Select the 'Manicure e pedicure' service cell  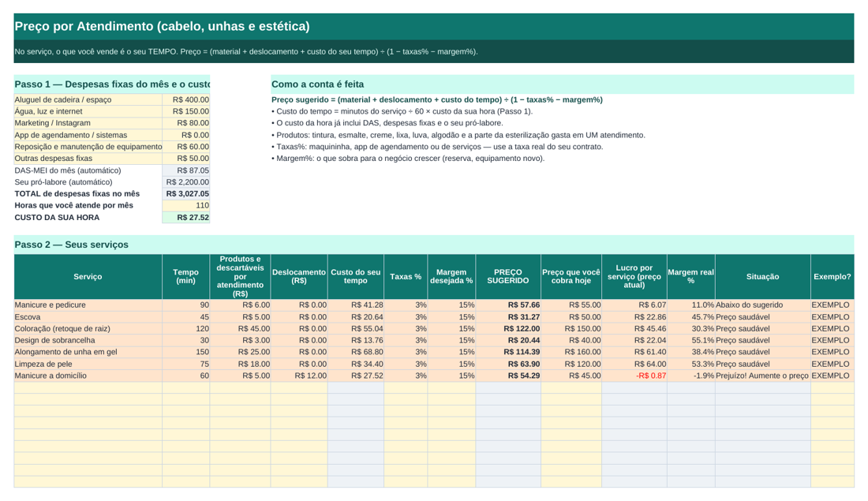tap(88, 305)
